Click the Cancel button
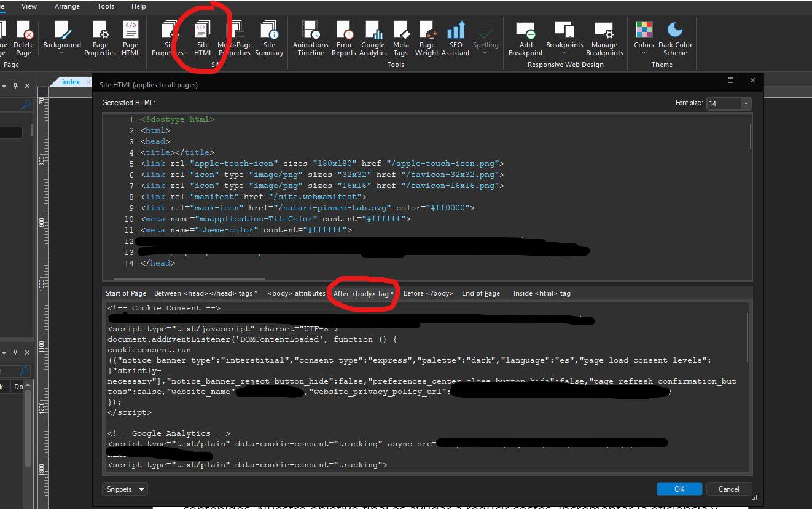Screen dimensions: 812x509 (x=729, y=489)
